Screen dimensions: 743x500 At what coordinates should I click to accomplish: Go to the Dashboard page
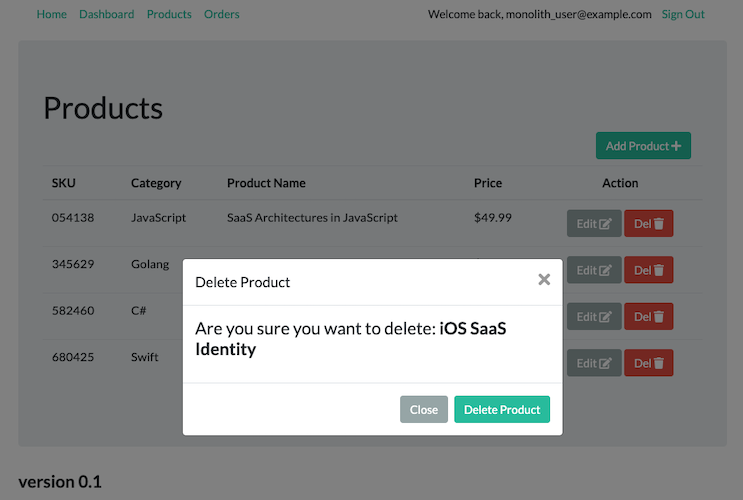[107, 14]
